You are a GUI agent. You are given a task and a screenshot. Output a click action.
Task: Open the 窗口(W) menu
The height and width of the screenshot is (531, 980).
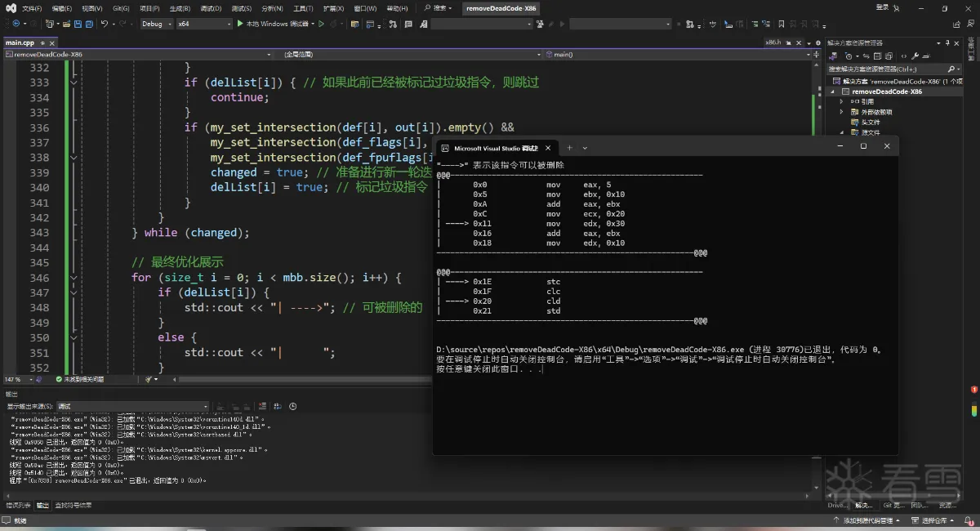pos(365,8)
